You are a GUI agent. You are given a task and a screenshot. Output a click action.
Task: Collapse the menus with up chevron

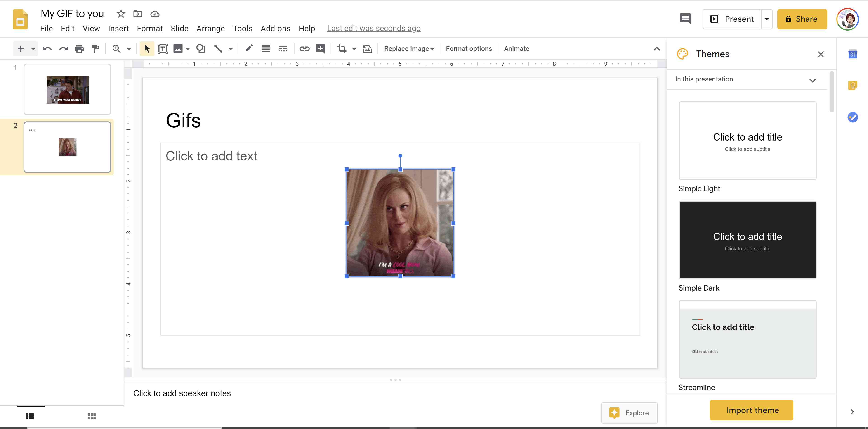click(x=656, y=49)
